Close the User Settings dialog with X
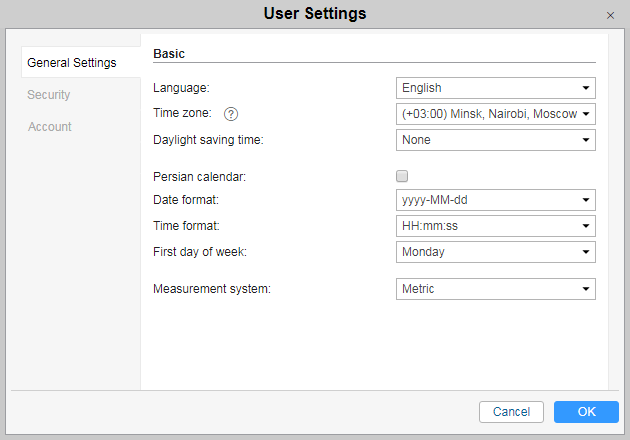 pyautogui.click(x=610, y=15)
